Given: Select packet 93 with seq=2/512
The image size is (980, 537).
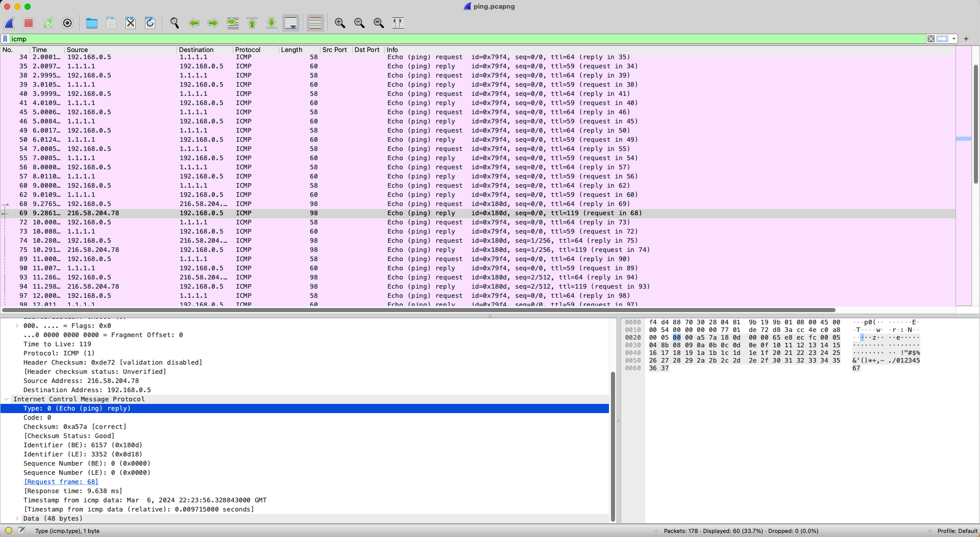Looking at the screenshot, I should [478, 277].
